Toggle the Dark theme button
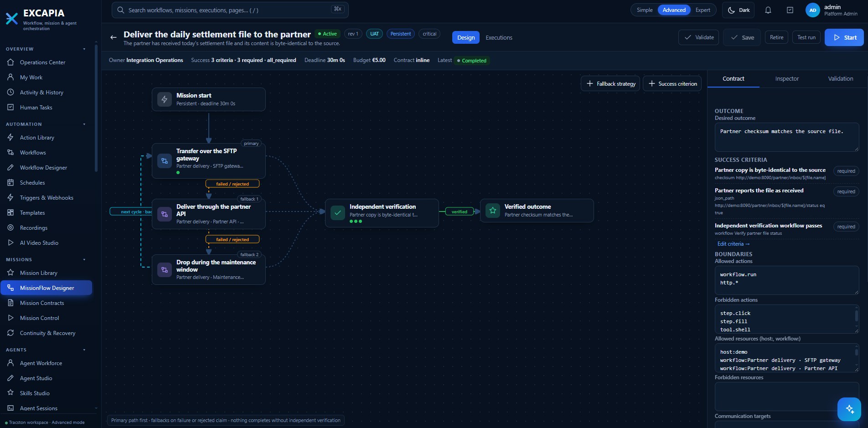Image resolution: width=868 pixels, height=428 pixels. (739, 10)
